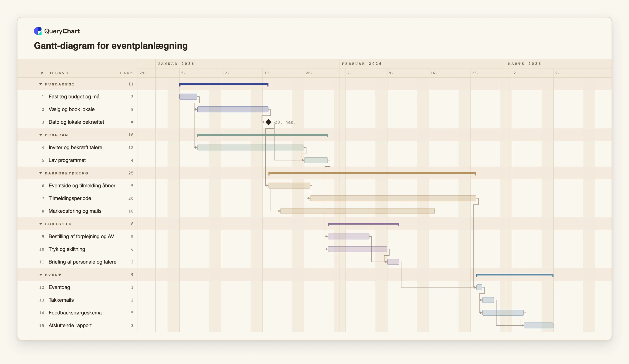
Task: Click the title 'Gantt-diagram for eventplanlægning'
Action: [111, 46]
